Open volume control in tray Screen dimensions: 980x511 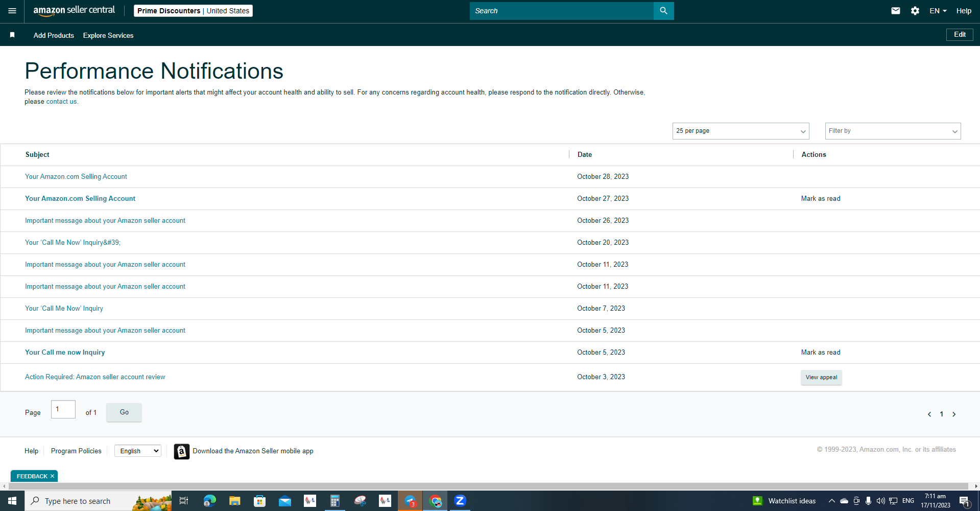881,501
